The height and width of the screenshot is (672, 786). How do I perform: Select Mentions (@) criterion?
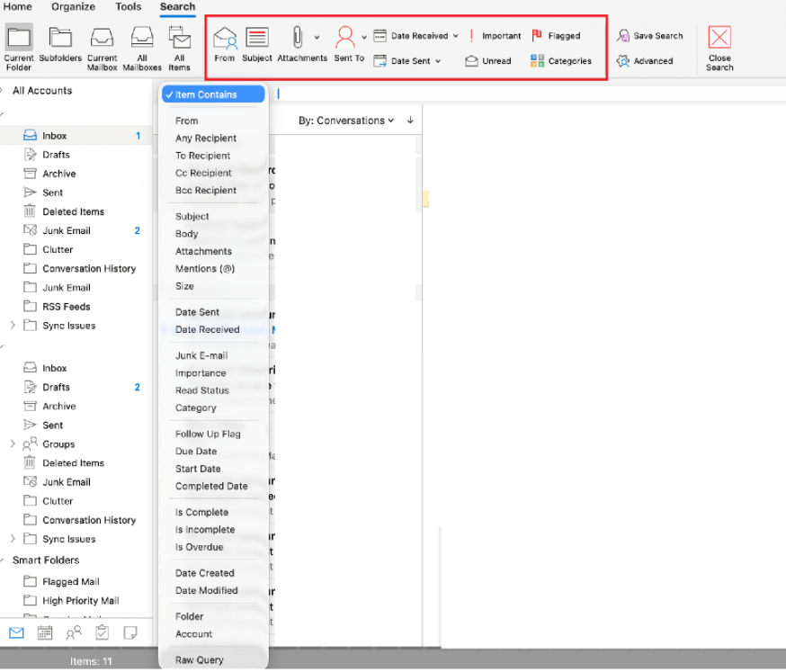coord(205,269)
